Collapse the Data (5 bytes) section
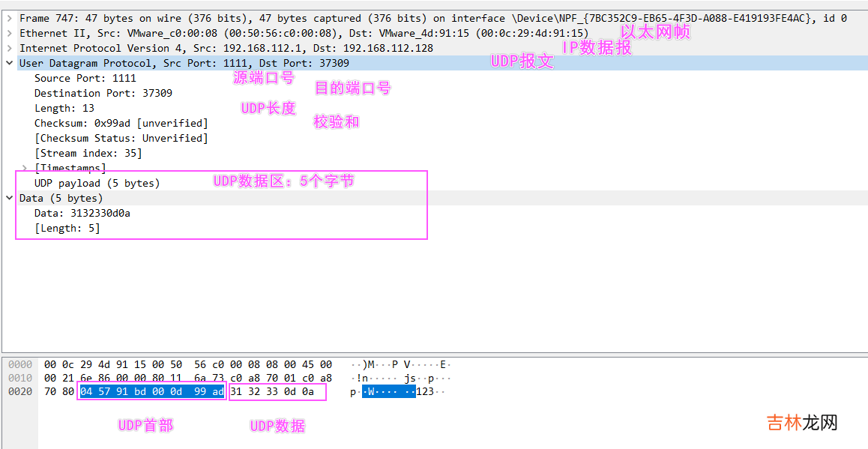This screenshot has width=868, height=449. point(9,198)
